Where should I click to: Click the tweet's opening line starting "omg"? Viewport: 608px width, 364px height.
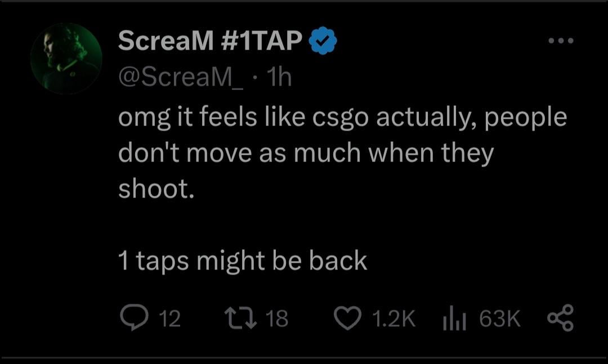(342, 119)
